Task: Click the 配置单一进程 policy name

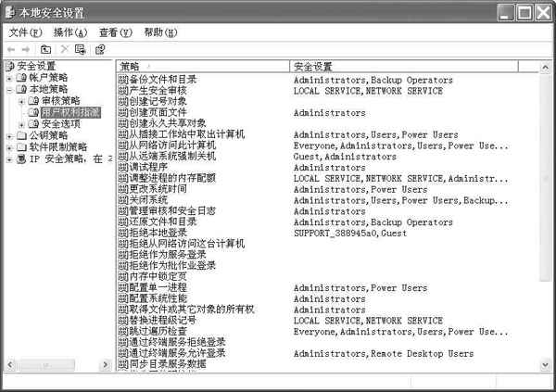Action: [158, 287]
